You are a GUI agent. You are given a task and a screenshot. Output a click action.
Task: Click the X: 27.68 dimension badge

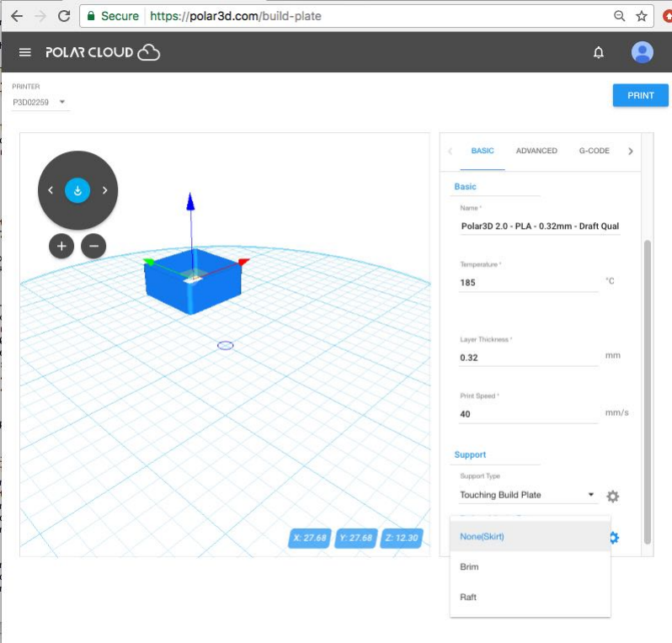click(309, 538)
